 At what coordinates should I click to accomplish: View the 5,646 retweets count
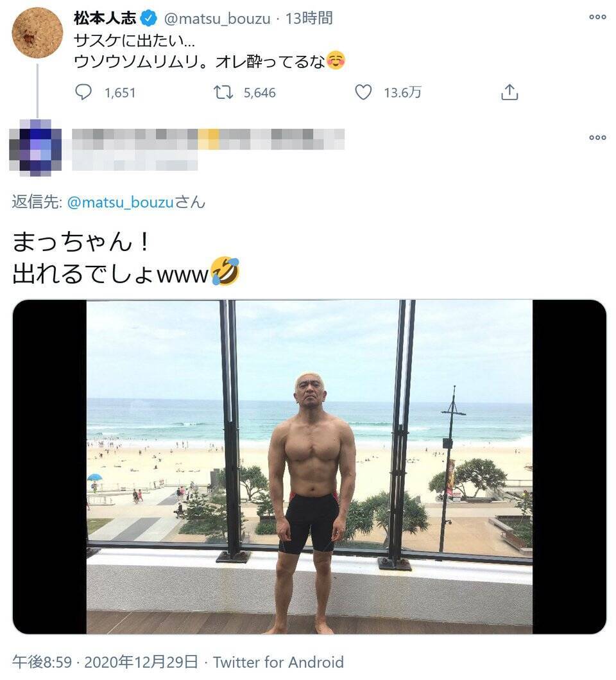(259, 92)
